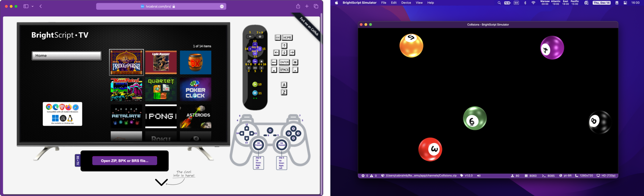
Task: Click the Home item on TV screen
Action: pos(67,56)
